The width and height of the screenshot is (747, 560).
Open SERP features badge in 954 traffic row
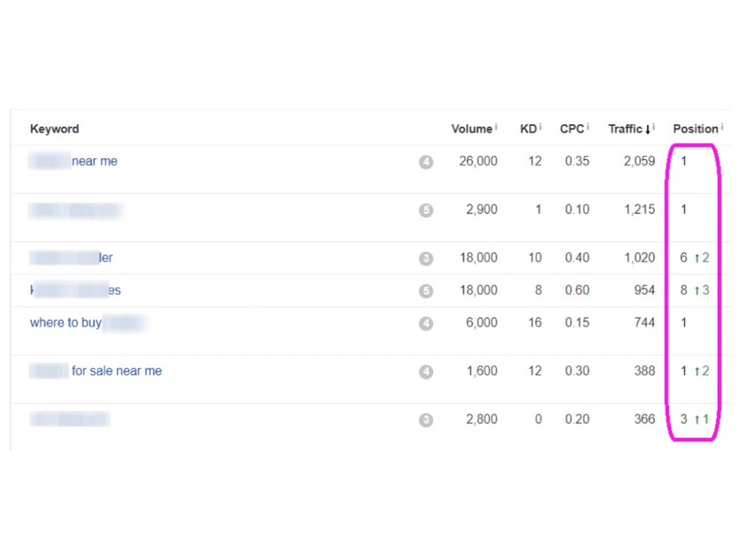point(426,291)
